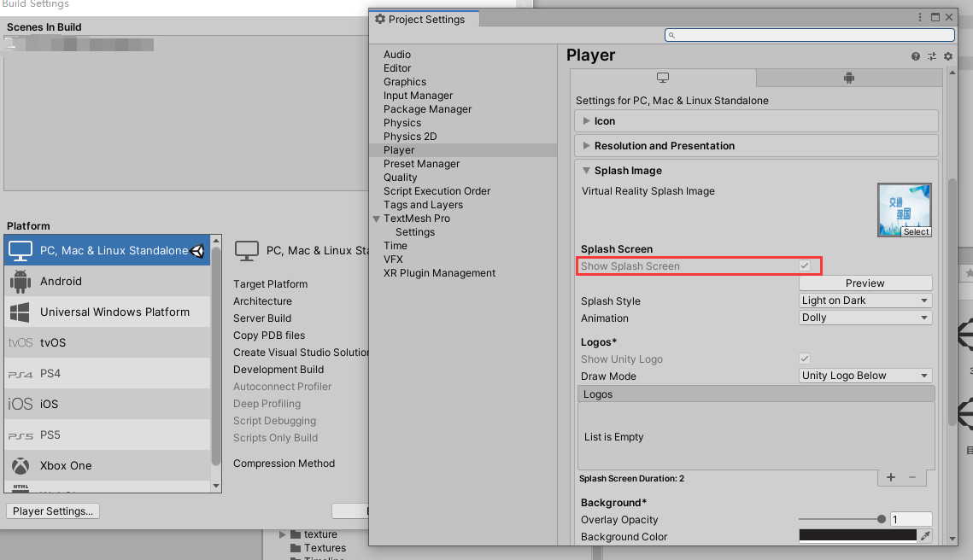The width and height of the screenshot is (973, 560).
Task: Select Android in the platform list
Action: click(x=108, y=281)
